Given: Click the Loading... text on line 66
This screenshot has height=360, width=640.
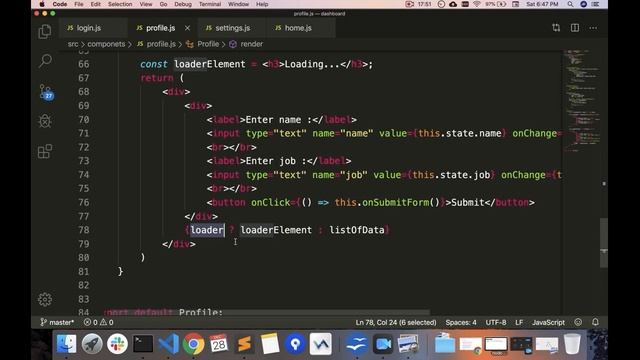Looking at the screenshot, I should (x=312, y=64).
